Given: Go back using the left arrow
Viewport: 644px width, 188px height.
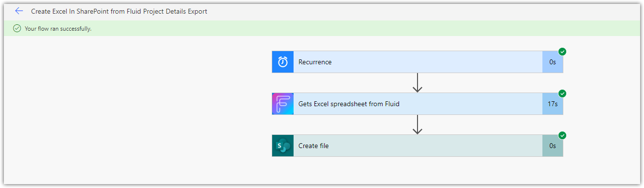Looking at the screenshot, I should pos(19,11).
